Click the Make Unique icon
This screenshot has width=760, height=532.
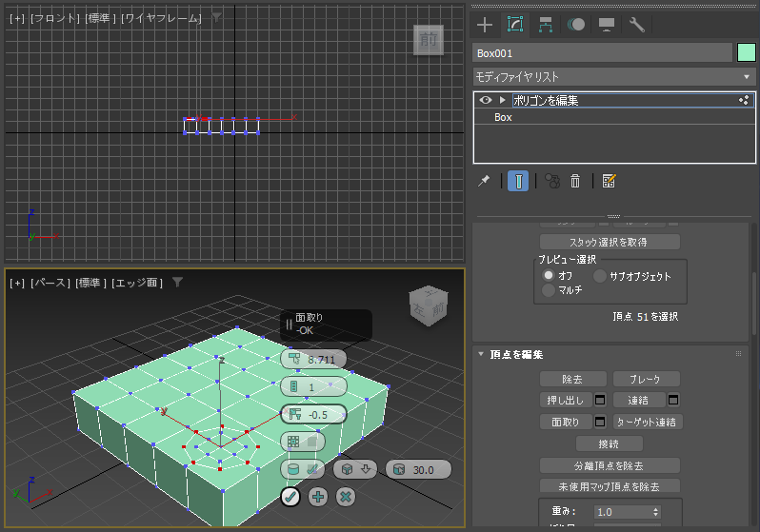click(x=552, y=181)
